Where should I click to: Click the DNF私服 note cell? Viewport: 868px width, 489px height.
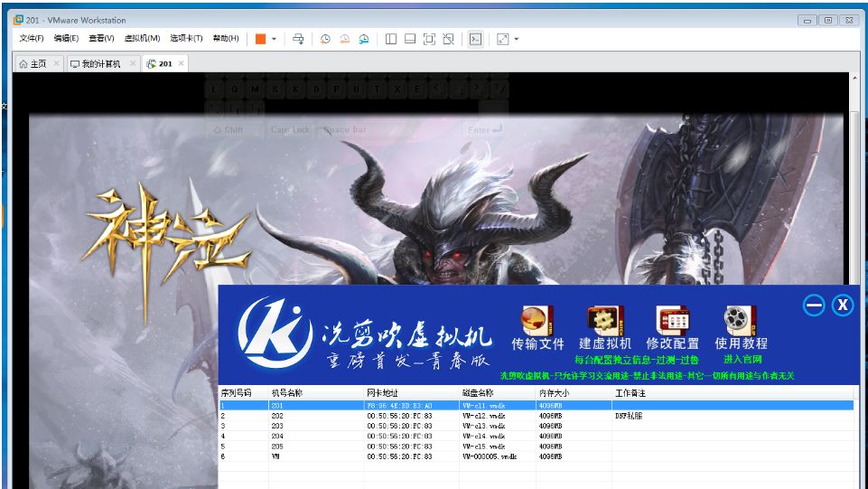(629, 416)
